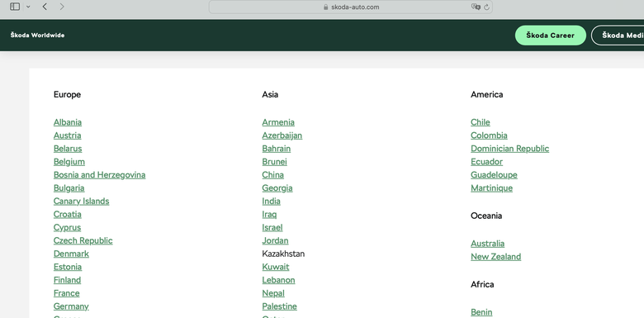Image resolution: width=644 pixels, height=318 pixels.
Task: Open the Škoda Media button
Action: coord(618,36)
